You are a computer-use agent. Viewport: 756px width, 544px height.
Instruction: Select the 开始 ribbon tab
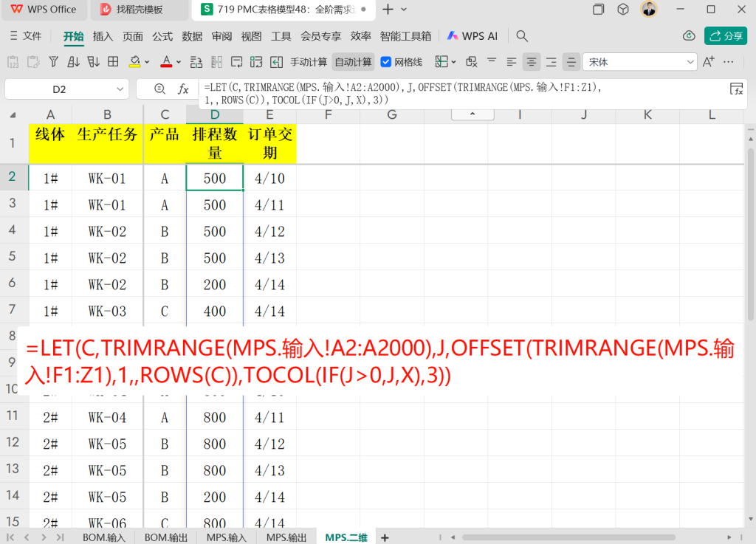(x=73, y=36)
